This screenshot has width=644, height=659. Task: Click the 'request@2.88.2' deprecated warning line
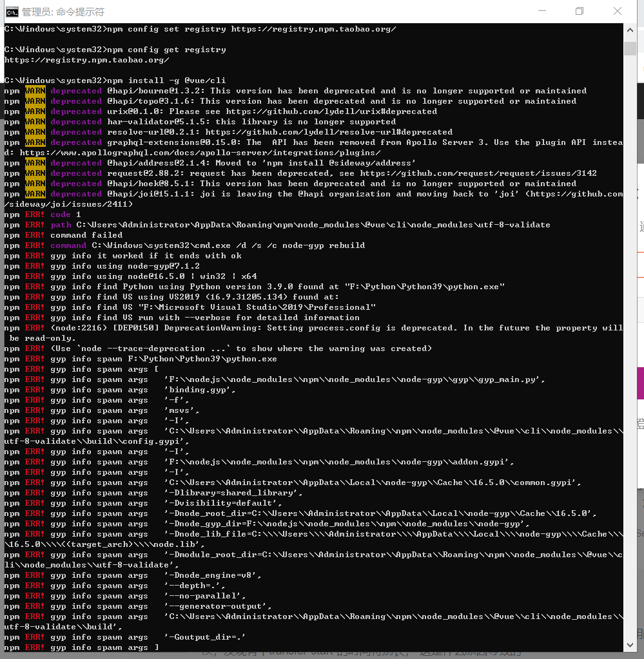(300, 173)
